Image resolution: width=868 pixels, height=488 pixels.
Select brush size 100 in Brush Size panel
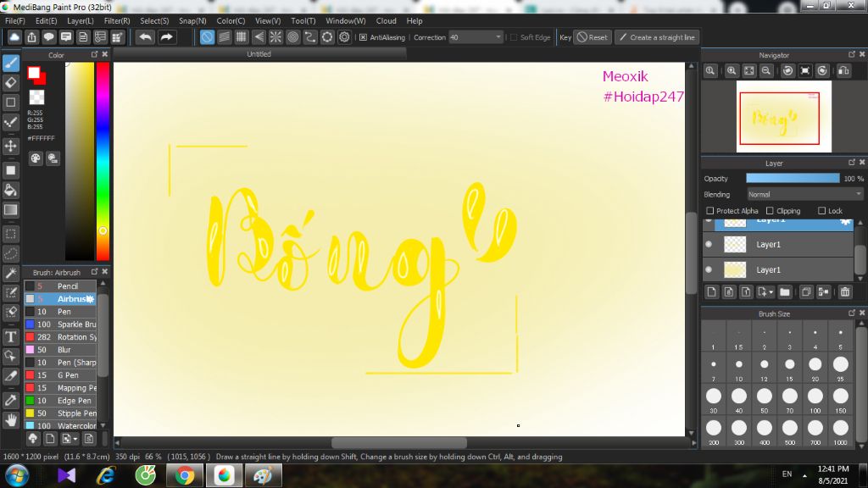point(815,396)
